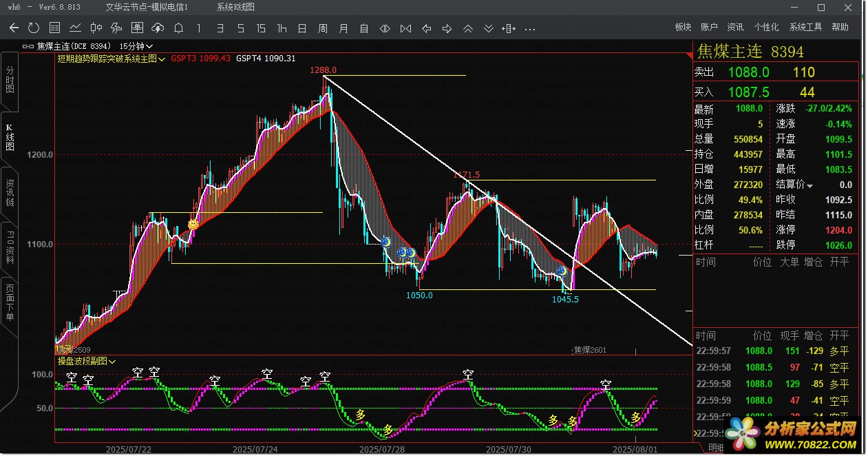Click the hollow right arrow icon

[x=447, y=28]
